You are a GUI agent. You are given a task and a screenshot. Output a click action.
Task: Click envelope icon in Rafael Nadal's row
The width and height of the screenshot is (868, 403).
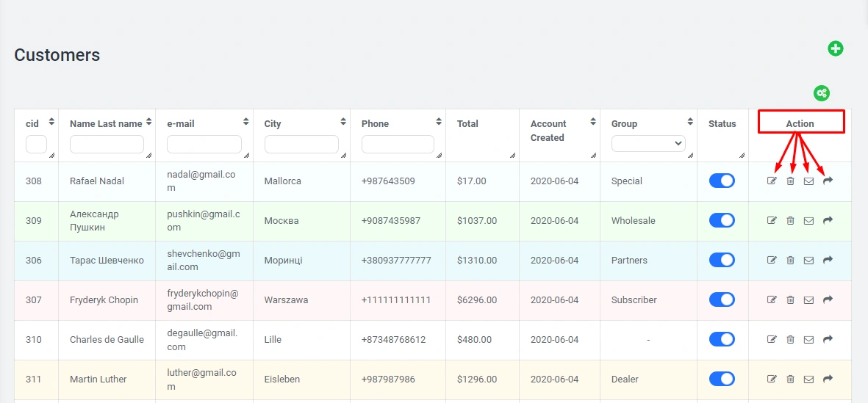tap(808, 181)
